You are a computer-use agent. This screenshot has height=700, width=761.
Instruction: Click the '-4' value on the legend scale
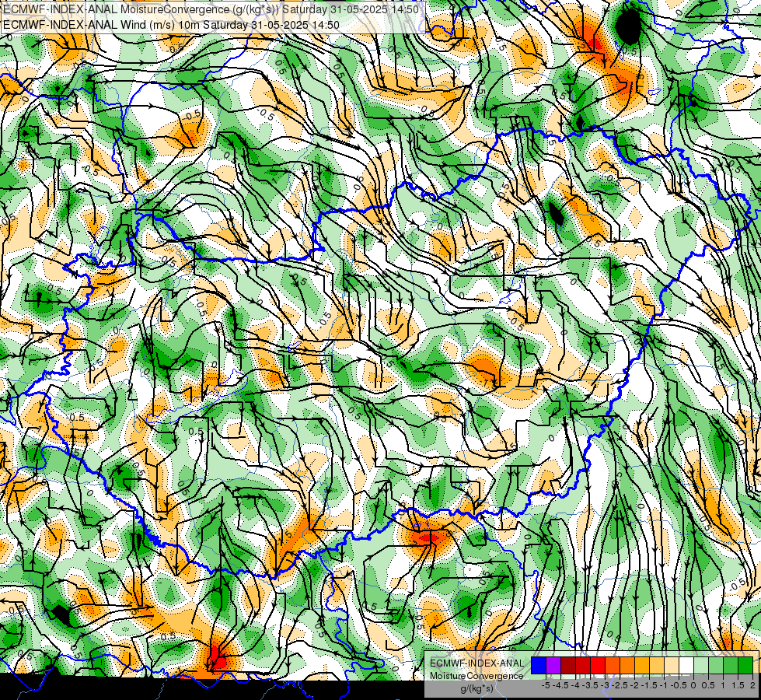575,685
